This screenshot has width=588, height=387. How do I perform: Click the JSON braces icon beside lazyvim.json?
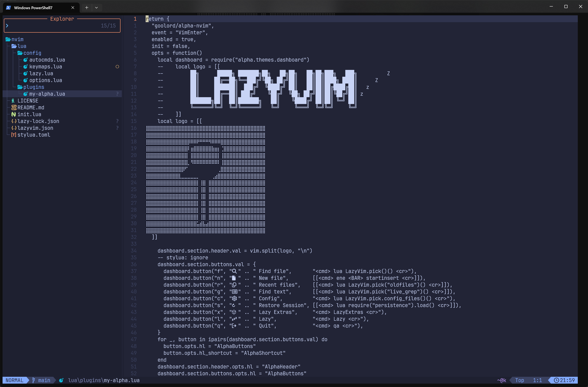point(14,128)
